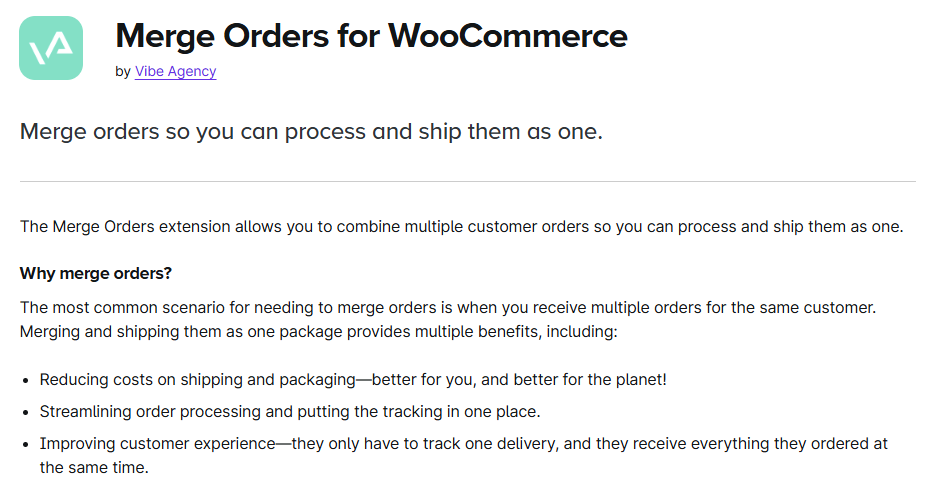Click the 'by' text before the author name
This screenshot has height=492, width=926.
[123, 71]
